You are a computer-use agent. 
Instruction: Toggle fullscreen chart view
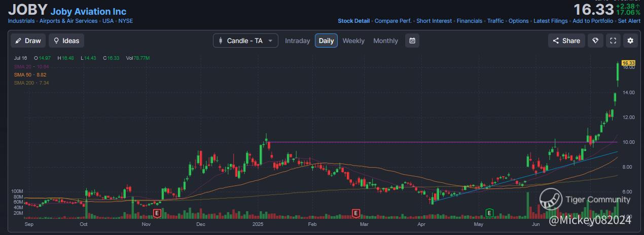613,41
